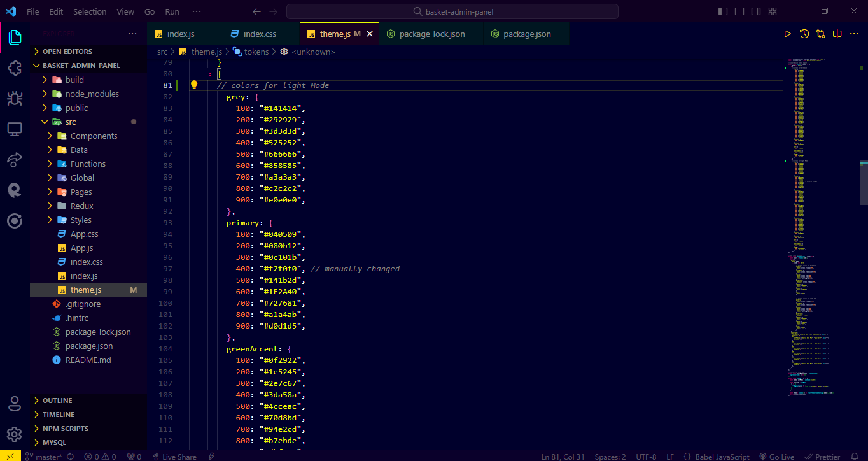The image size is (868, 461).
Task: Open the Accounts menu icon
Action: pyautogui.click(x=15, y=404)
